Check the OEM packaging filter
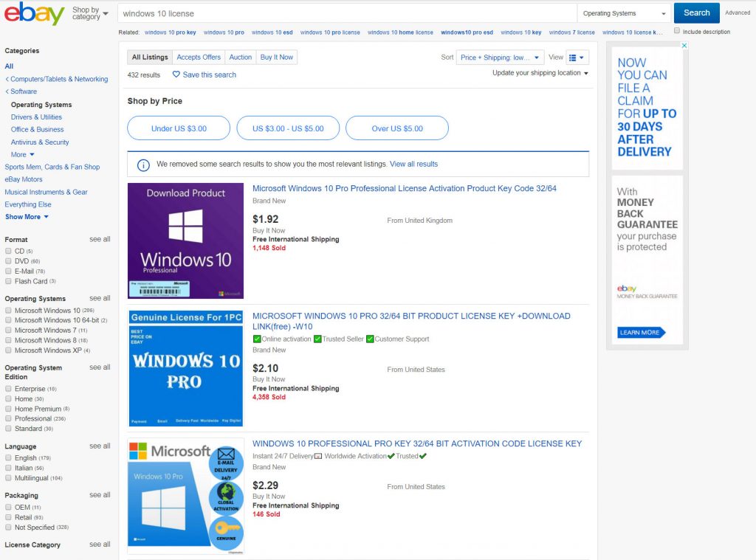 (x=8, y=508)
